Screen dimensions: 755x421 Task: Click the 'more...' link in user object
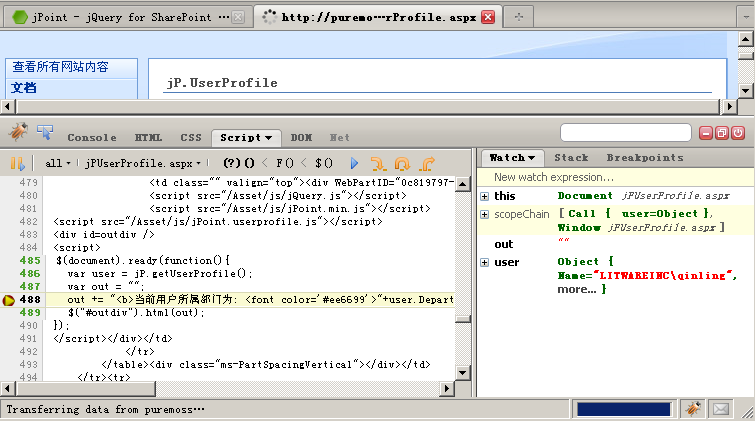[577, 289]
